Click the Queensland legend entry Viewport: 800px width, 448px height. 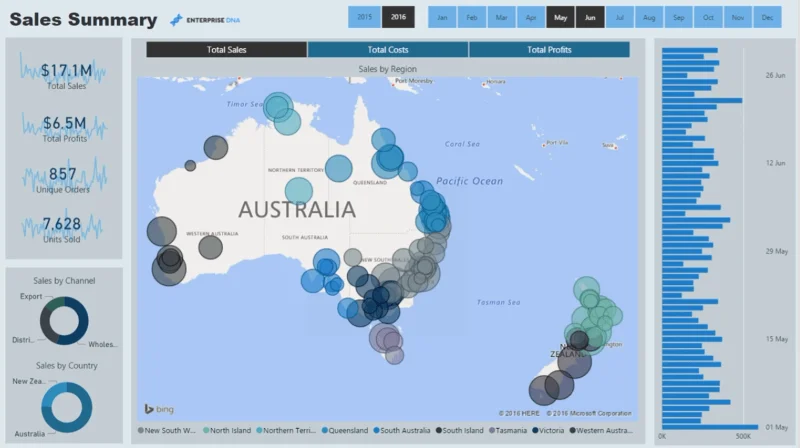(x=345, y=430)
